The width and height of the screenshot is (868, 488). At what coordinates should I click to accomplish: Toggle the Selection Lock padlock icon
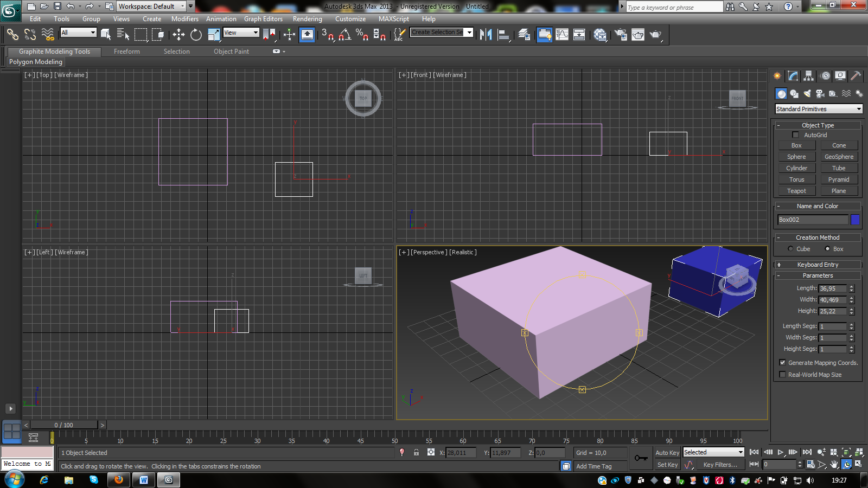(x=416, y=452)
